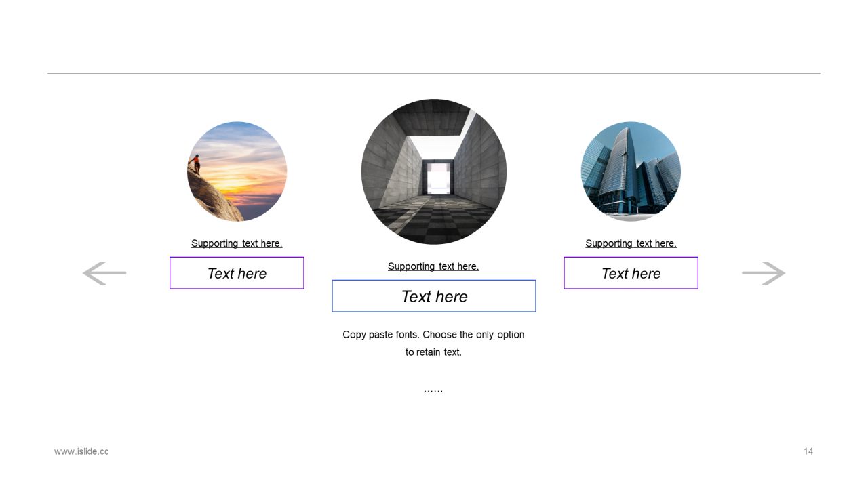Viewport: 868px width, 488px height.
Task: Click the climber figure in the sunset photo
Action: point(196,163)
